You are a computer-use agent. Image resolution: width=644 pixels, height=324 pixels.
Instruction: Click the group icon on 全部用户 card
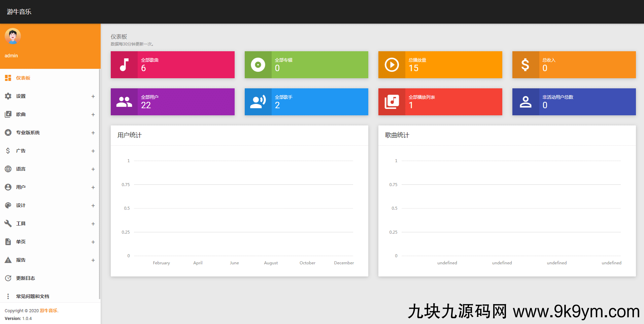click(124, 102)
